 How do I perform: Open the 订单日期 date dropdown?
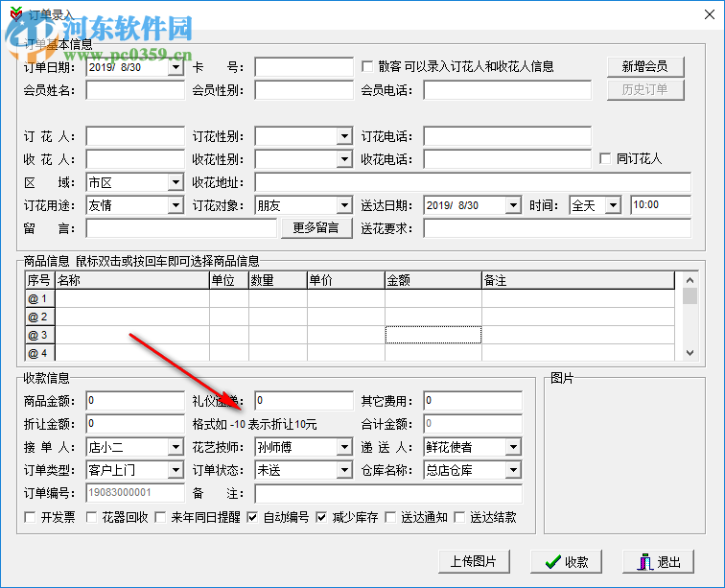point(175,67)
